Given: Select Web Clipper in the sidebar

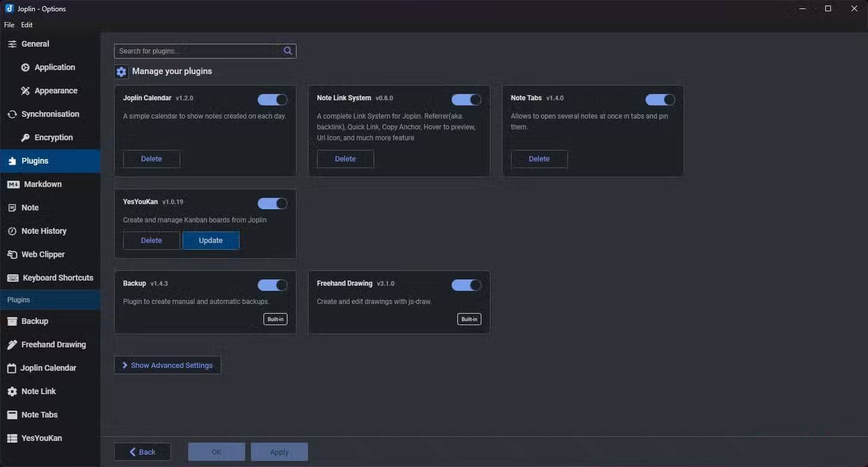Looking at the screenshot, I should click(x=42, y=255).
